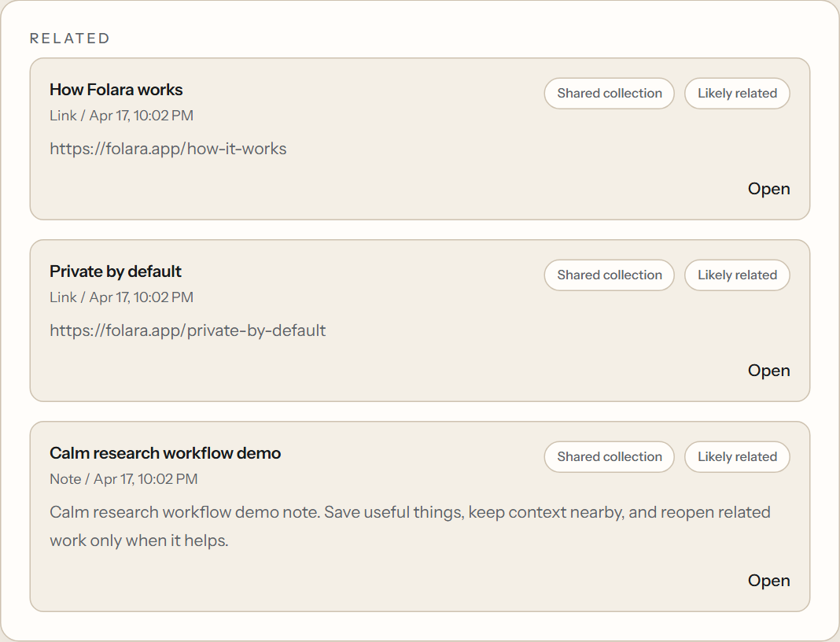Open the "How Folara works" item
This screenshot has width=840, height=642.
[x=768, y=189]
